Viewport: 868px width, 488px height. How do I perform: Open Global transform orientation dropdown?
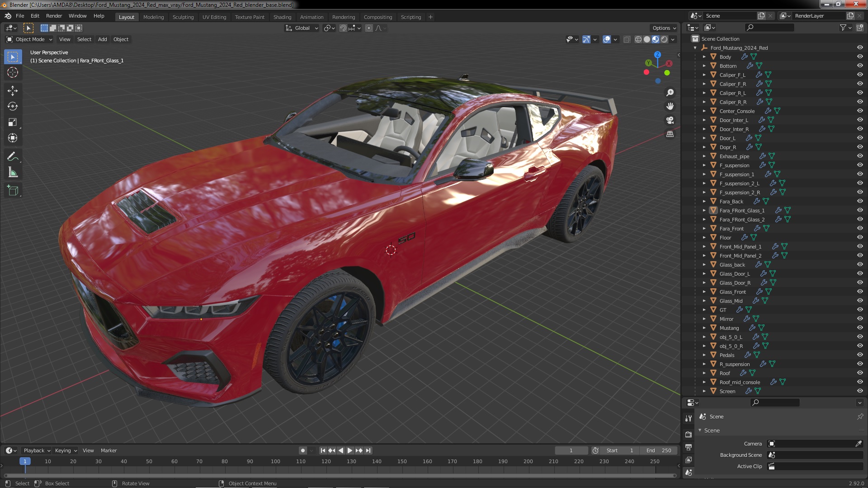tap(302, 28)
